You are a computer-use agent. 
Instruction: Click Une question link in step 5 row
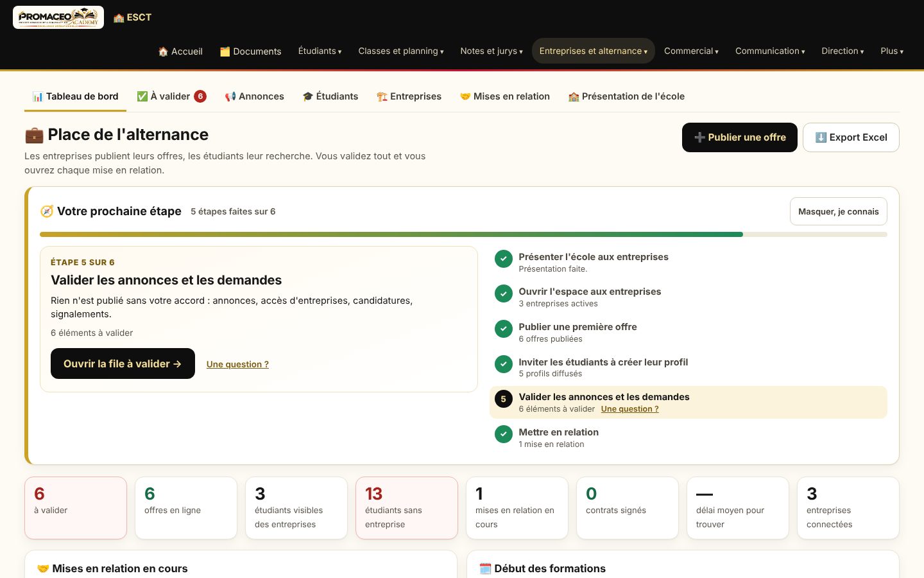629,409
